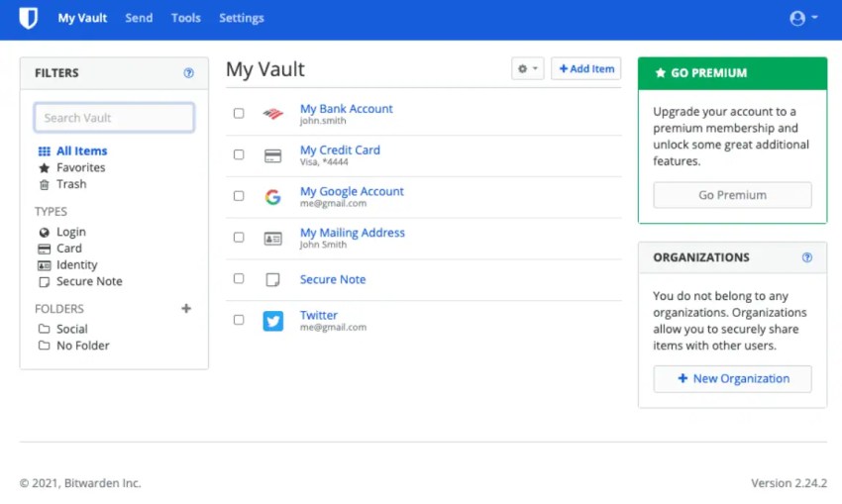This screenshot has width=842, height=504.
Task: Click the All Items grid icon
Action: pos(44,151)
